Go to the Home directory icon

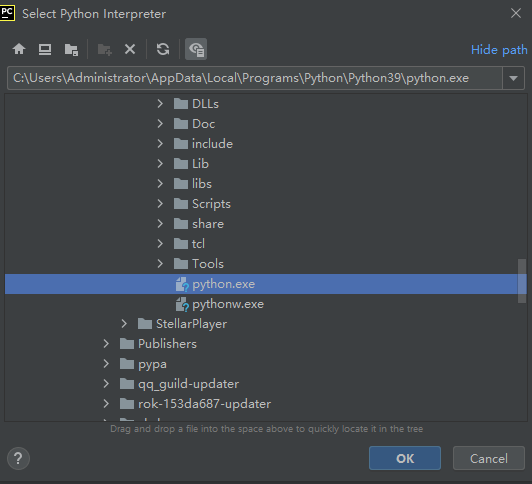(19, 49)
